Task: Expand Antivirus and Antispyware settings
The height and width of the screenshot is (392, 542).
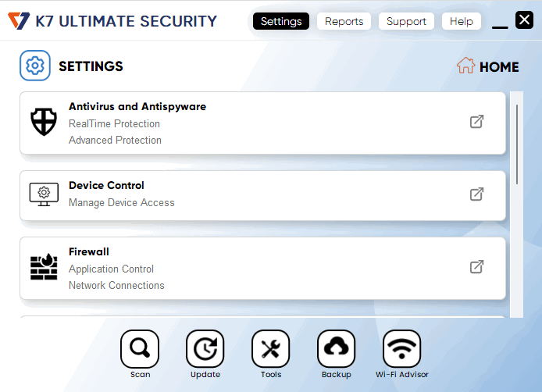Action: coord(476,122)
